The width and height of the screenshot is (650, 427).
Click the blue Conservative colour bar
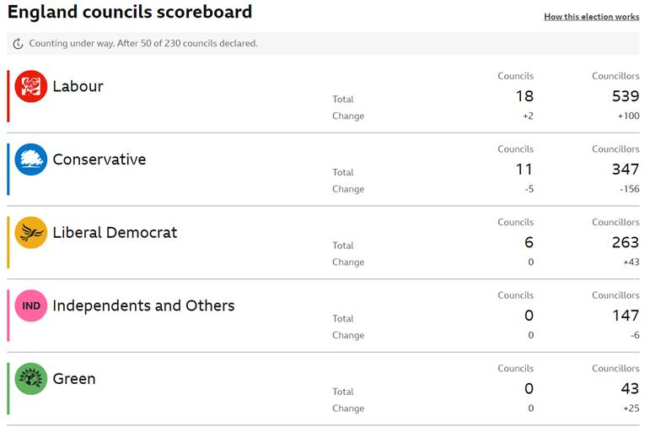8,169
